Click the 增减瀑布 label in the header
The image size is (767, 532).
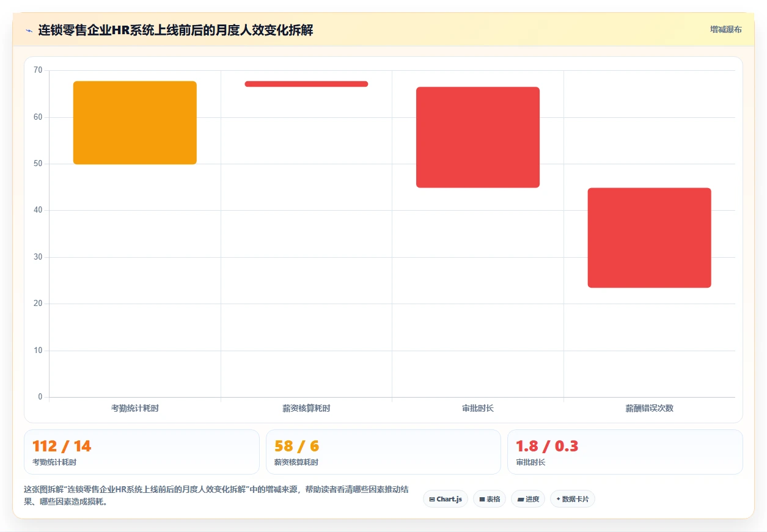(726, 29)
